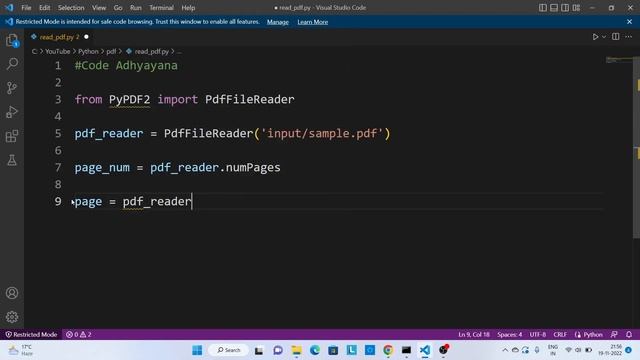
Task: Open the Selection menu
Action: click(x=71, y=8)
